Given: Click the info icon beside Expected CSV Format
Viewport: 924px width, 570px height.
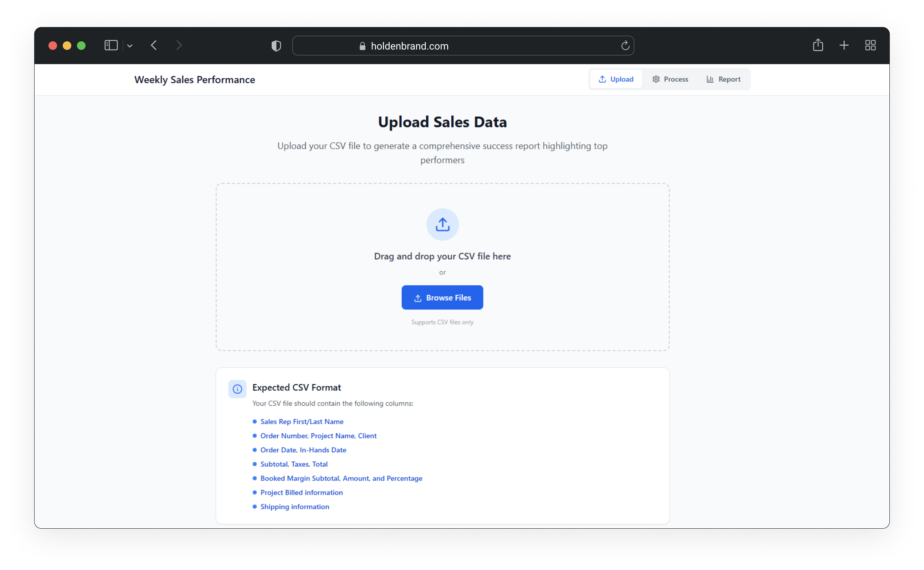Looking at the screenshot, I should click(237, 389).
